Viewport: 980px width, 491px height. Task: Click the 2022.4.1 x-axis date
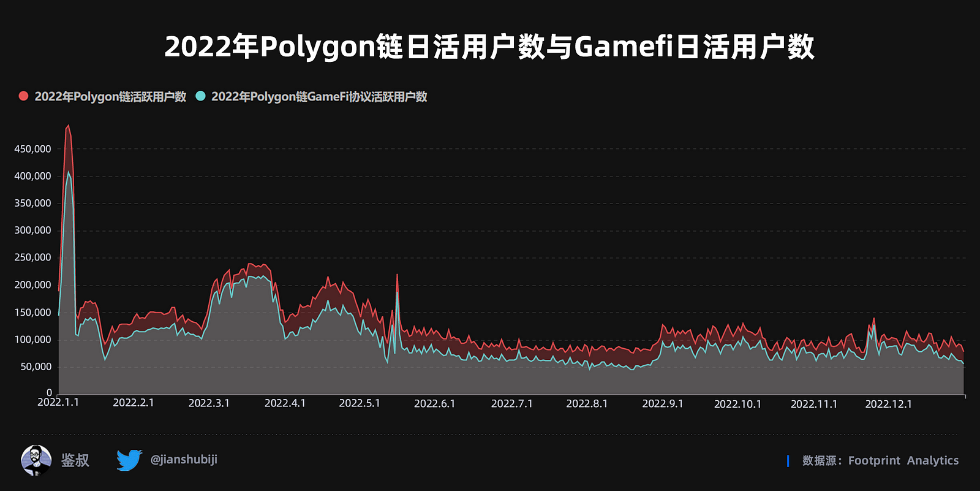[x=285, y=403]
